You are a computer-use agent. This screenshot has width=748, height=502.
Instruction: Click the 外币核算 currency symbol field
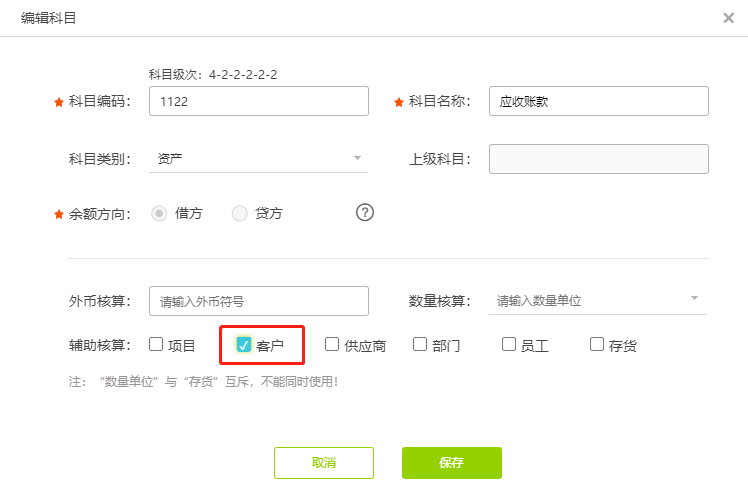click(x=258, y=300)
